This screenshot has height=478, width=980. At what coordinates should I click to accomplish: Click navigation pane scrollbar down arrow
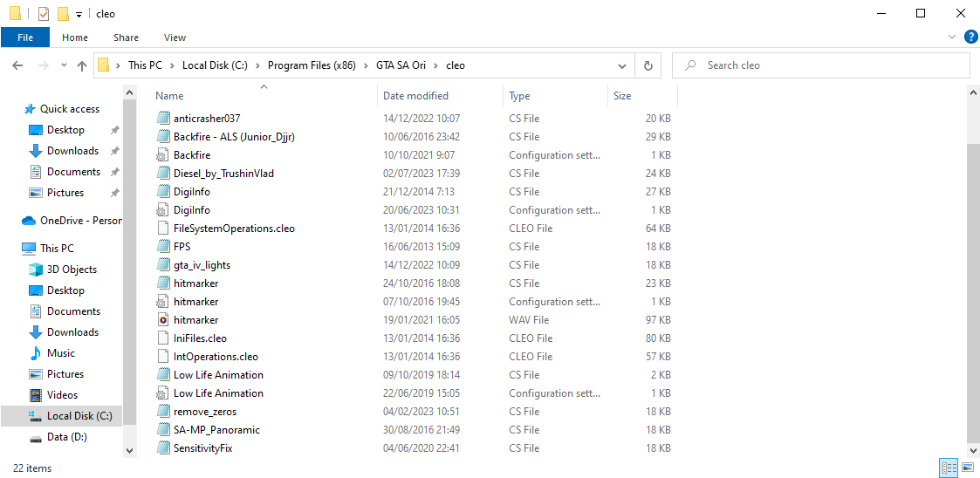[129, 449]
